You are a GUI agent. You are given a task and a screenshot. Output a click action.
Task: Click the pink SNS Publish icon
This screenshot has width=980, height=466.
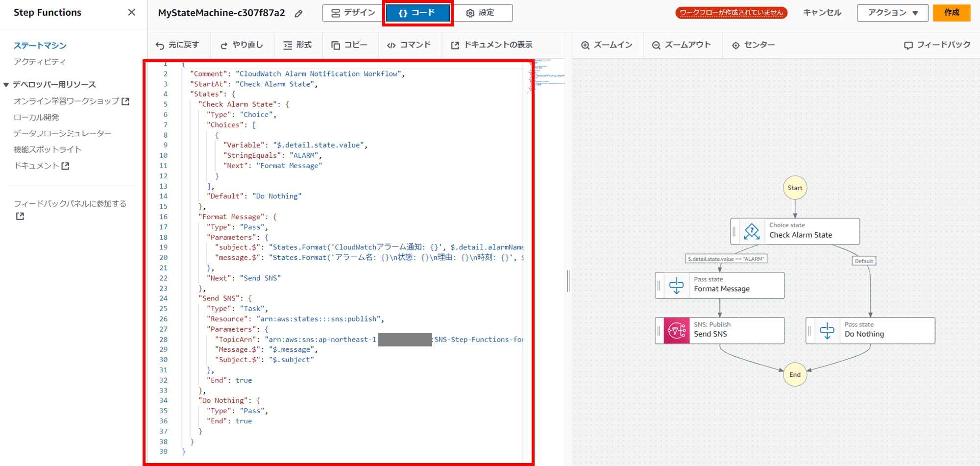pos(677,330)
